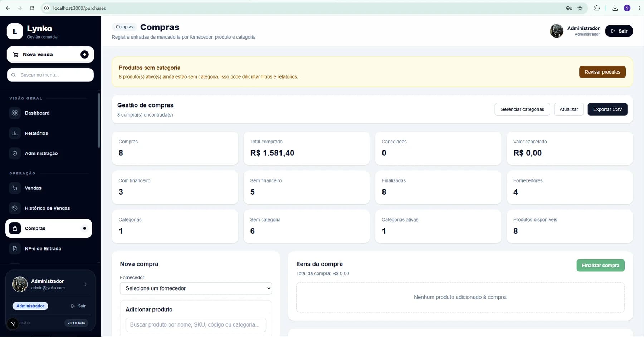
Task: Click the plus icon on Nova venda
Action: click(x=84, y=54)
